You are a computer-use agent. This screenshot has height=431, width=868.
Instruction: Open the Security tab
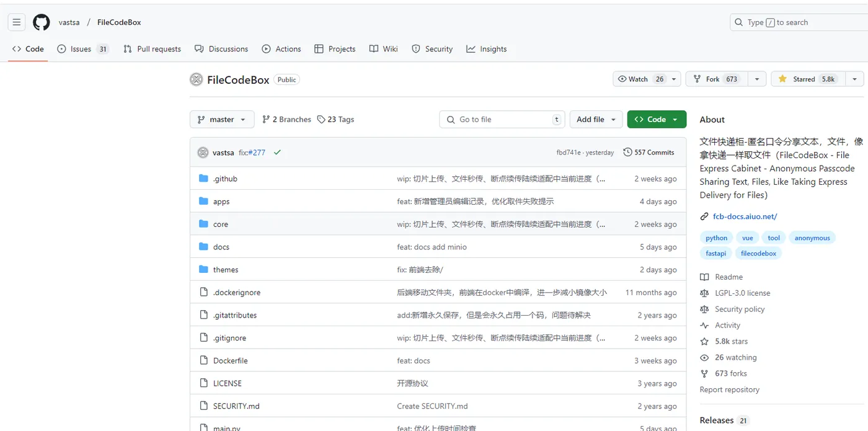click(x=432, y=49)
